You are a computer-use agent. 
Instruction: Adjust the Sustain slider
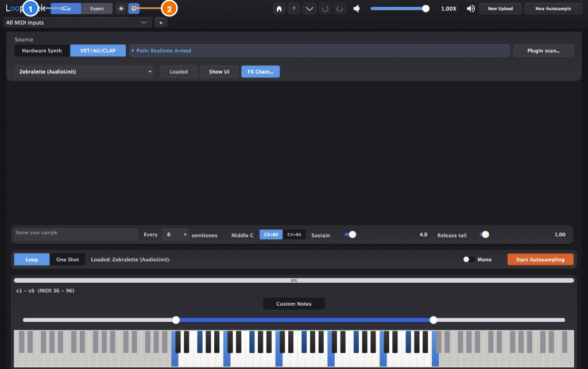coord(375,235)
